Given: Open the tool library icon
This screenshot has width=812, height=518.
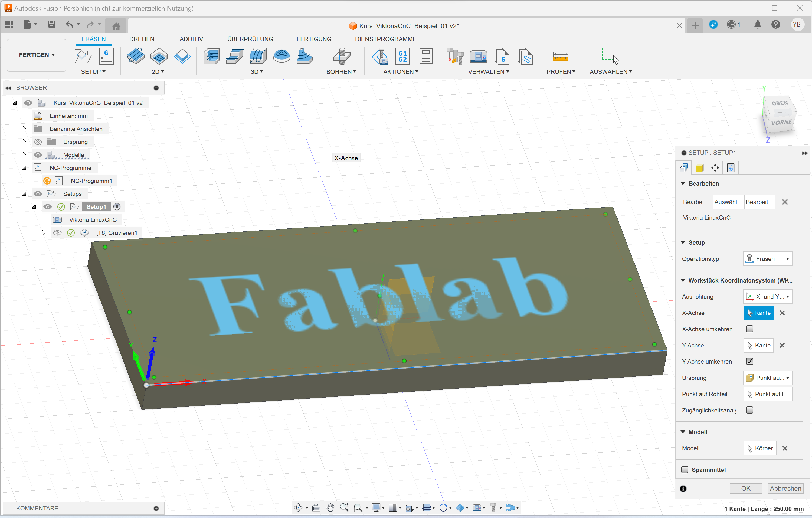Looking at the screenshot, I should coord(455,56).
